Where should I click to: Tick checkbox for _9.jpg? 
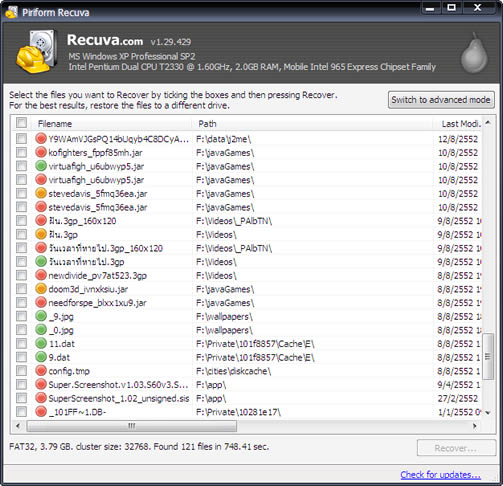click(21, 316)
